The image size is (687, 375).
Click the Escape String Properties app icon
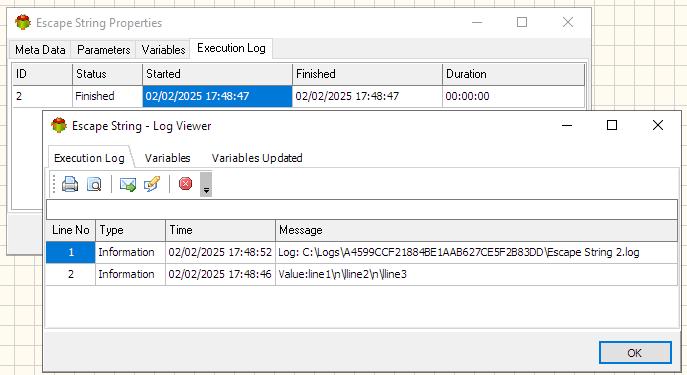point(23,22)
